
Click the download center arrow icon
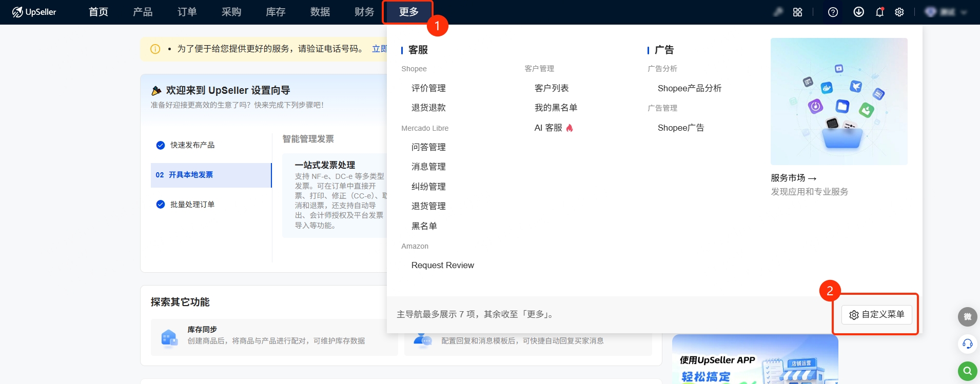pyautogui.click(x=858, y=12)
